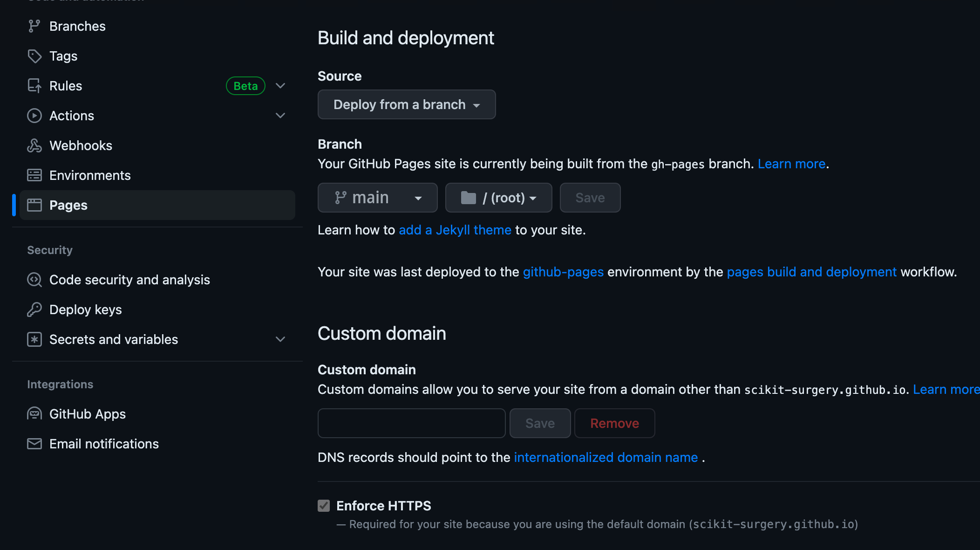Viewport: 980px width, 550px height.
Task: Expand the Actions section chevron
Action: [280, 116]
